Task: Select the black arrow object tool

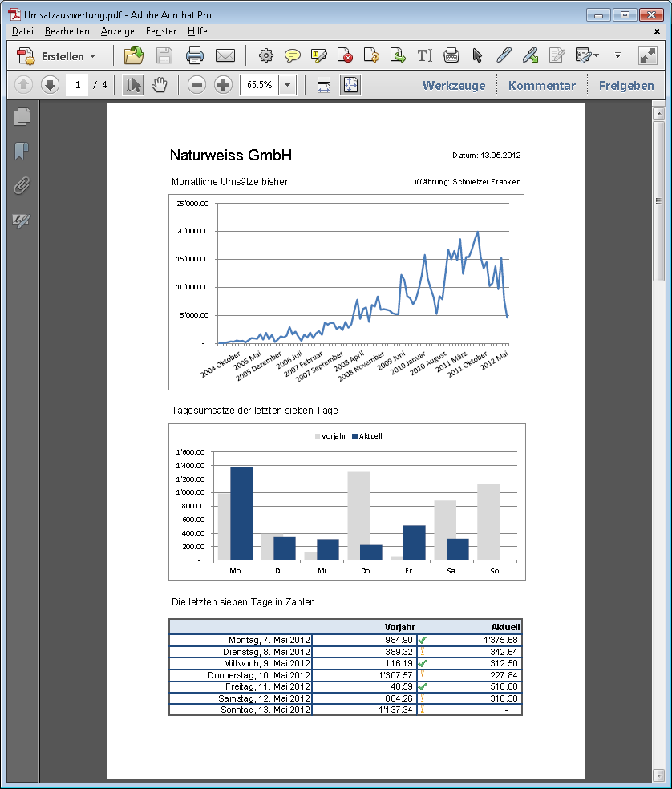Action: click(477, 55)
